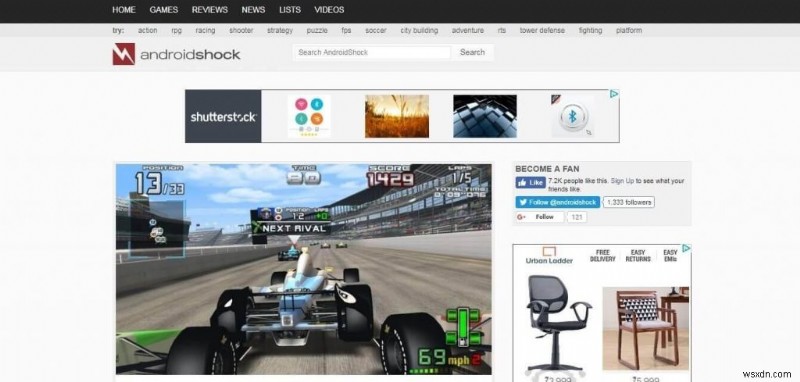Viewport: 800px width, 382px height.
Task: Click the AdChoices icon on shutterstock banner
Action: click(x=614, y=94)
